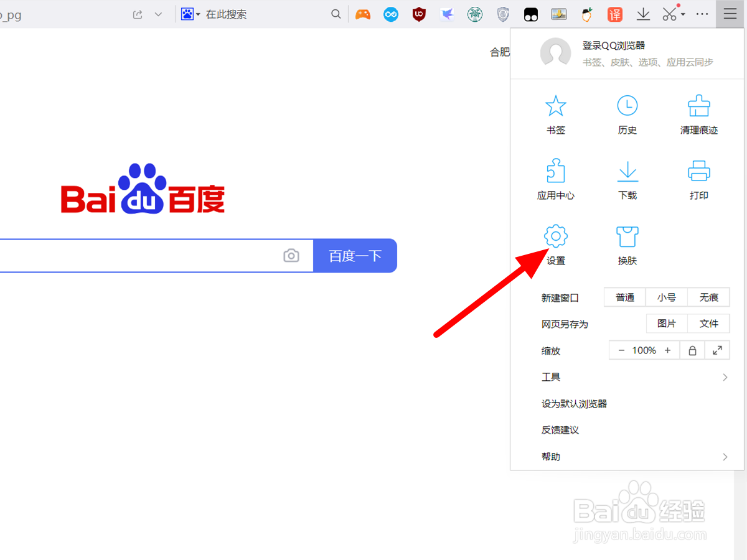Click the 书签、皮肤、选项、应用云同步 subtitle

(647, 62)
